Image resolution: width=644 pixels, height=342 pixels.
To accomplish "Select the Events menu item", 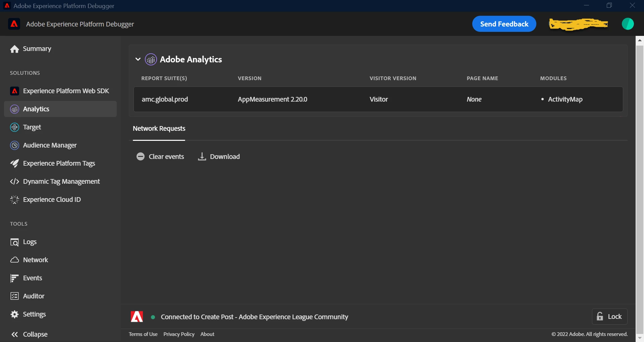I will (33, 278).
